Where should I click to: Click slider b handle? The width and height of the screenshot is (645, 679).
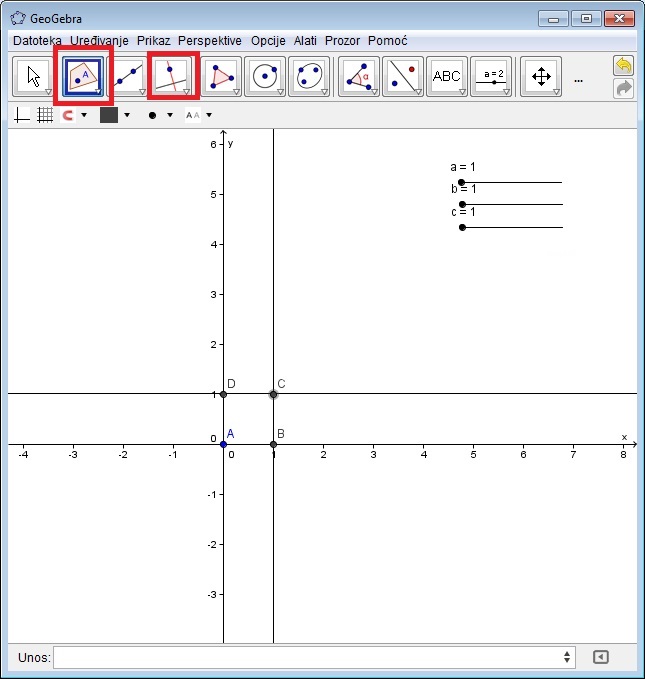click(462, 204)
